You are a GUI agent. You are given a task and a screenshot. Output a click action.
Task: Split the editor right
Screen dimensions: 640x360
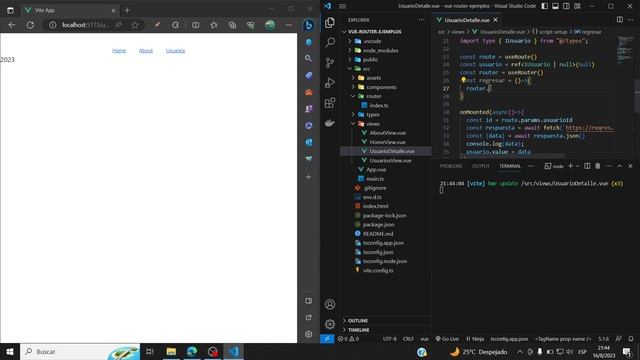620,20
